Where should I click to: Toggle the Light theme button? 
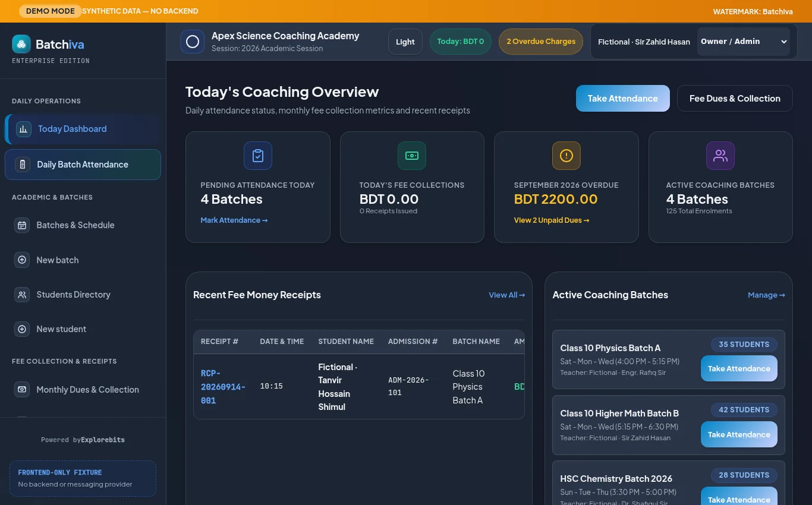click(405, 42)
